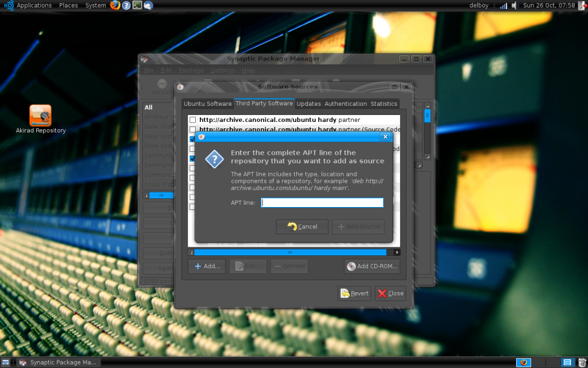Select the 'Amateur' category in Synaptic
Image resolution: width=588 pixels, height=368 pixels.
coord(159,117)
